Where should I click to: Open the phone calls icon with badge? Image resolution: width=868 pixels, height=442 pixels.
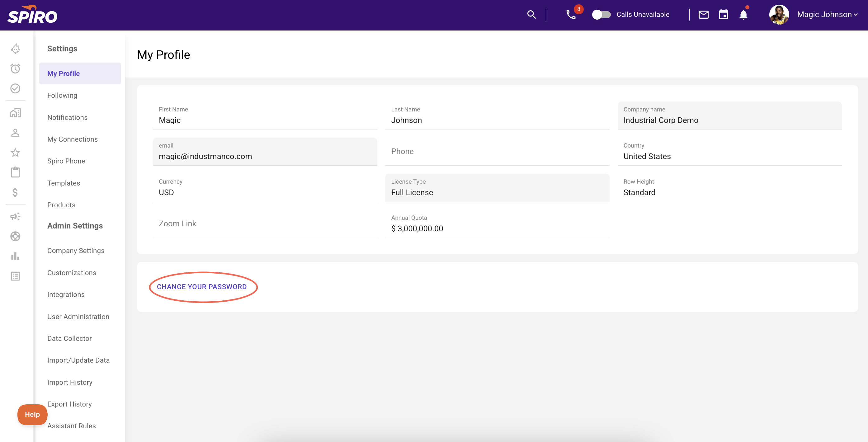pos(571,15)
